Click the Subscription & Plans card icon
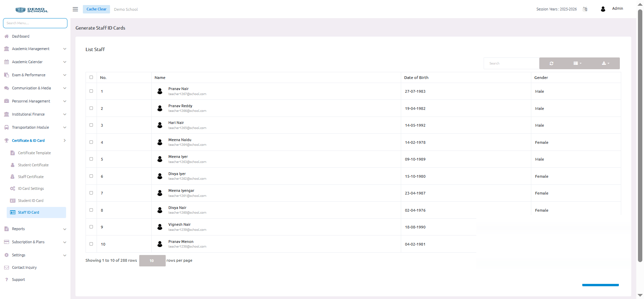This screenshot has width=644, height=299. [6, 242]
